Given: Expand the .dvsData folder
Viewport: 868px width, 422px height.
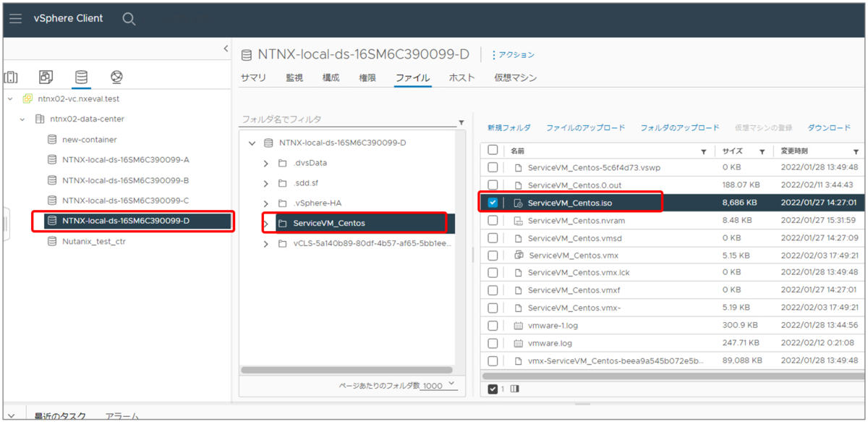Looking at the screenshot, I should point(266,164).
